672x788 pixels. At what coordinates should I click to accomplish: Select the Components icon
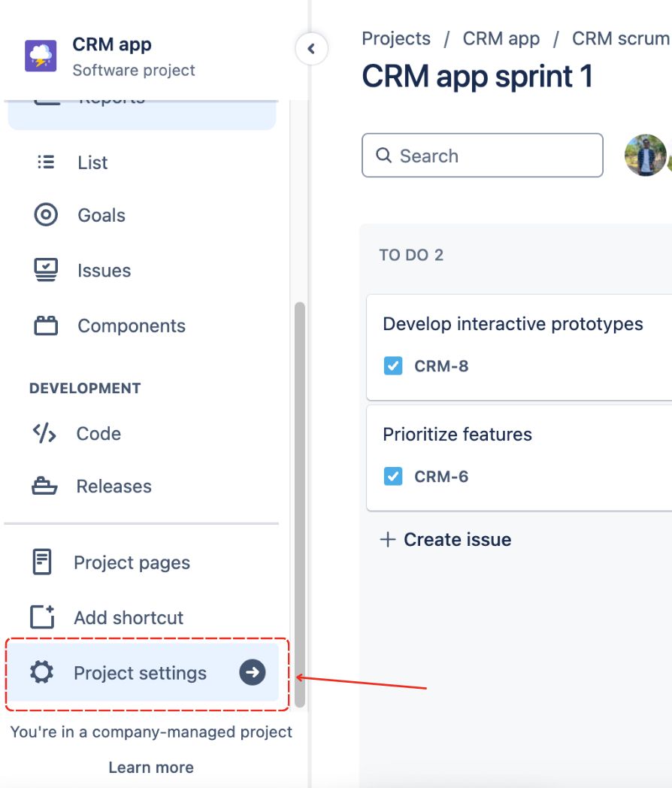click(x=46, y=326)
